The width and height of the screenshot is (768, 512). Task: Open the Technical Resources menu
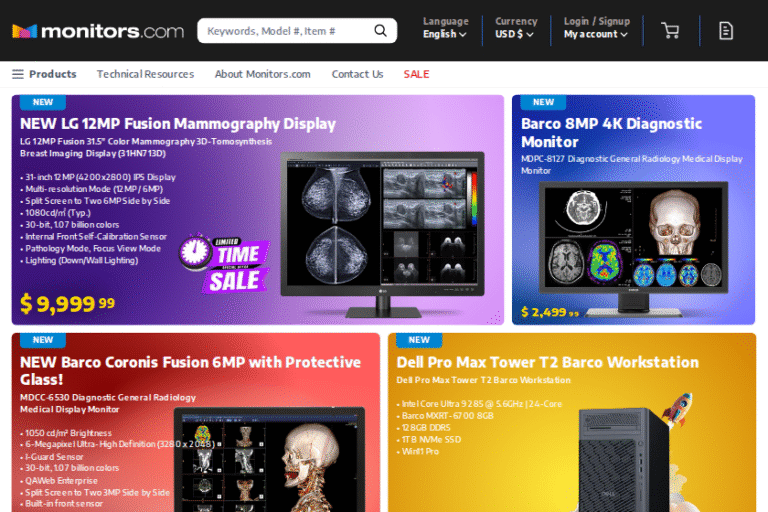tap(145, 74)
